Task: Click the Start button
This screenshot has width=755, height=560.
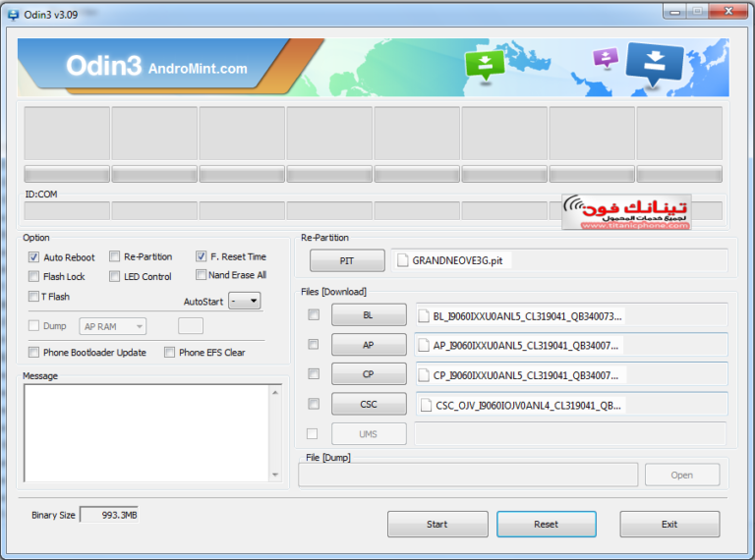Action: click(437, 524)
